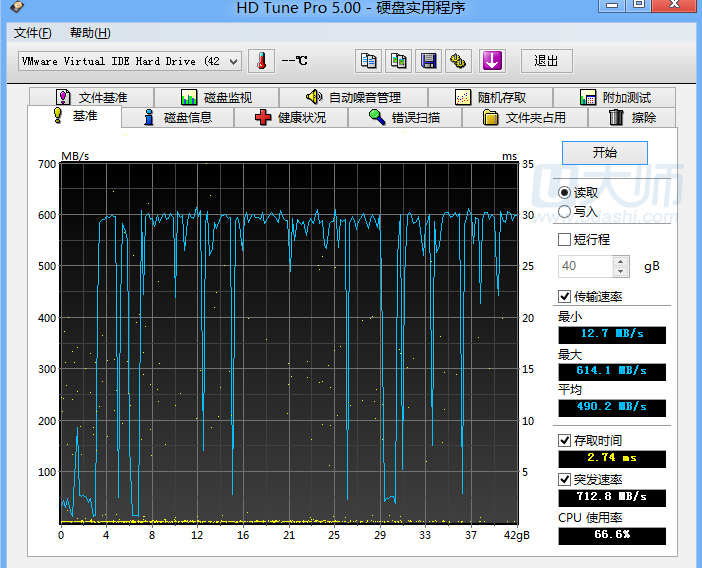Select the 读取 read radio button
This screenshot has height=568, width=702.
pos(565,192)
